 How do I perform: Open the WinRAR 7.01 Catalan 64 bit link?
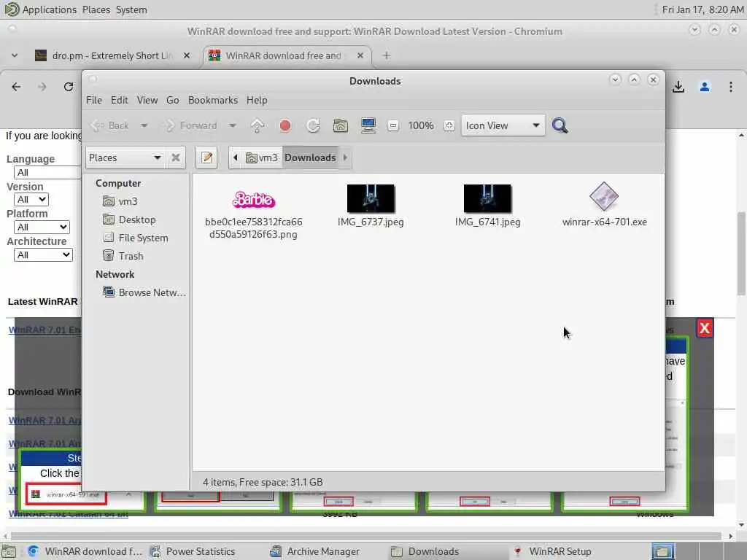(x=68, y=514)
